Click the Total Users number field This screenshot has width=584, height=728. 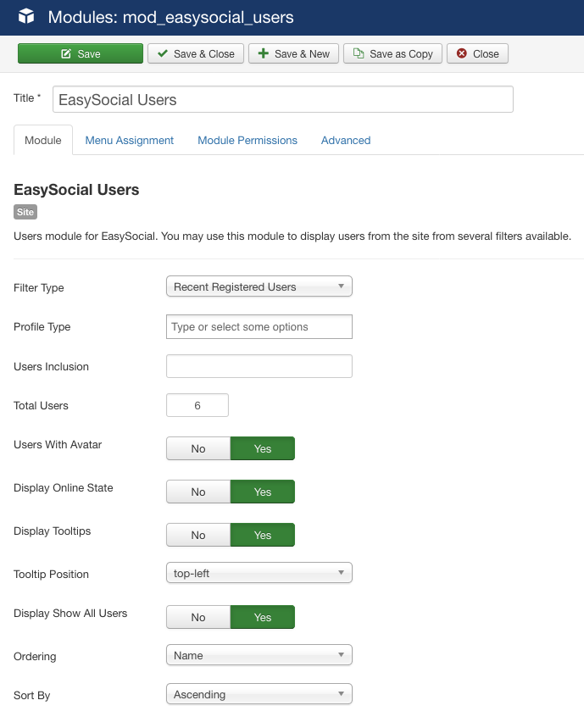point(197,405)
